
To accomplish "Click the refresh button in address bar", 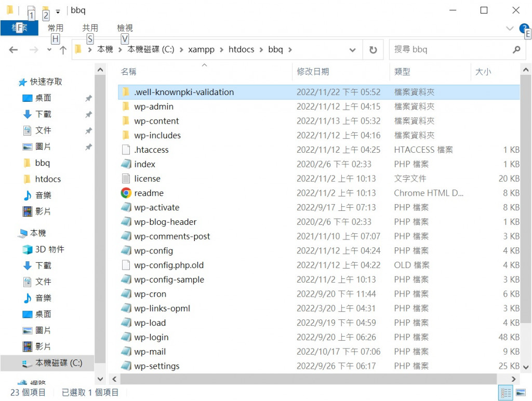I will pyautogui.click(x=373, y=50).
